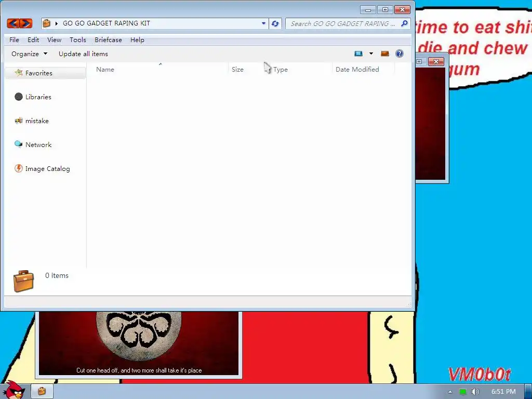Open the Briefcase menu
Viewport: 532px width, 399px height.
tap(108, 39)
